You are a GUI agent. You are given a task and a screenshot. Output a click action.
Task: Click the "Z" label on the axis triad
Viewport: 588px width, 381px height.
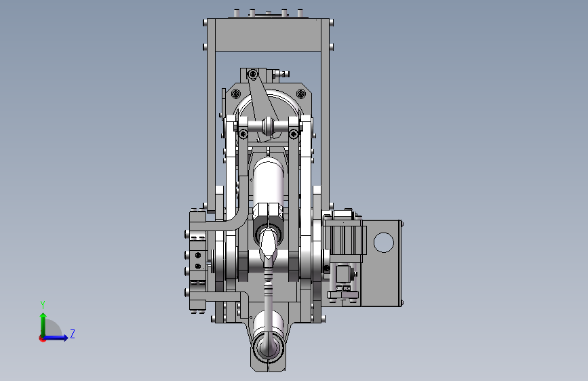(73, 334)
